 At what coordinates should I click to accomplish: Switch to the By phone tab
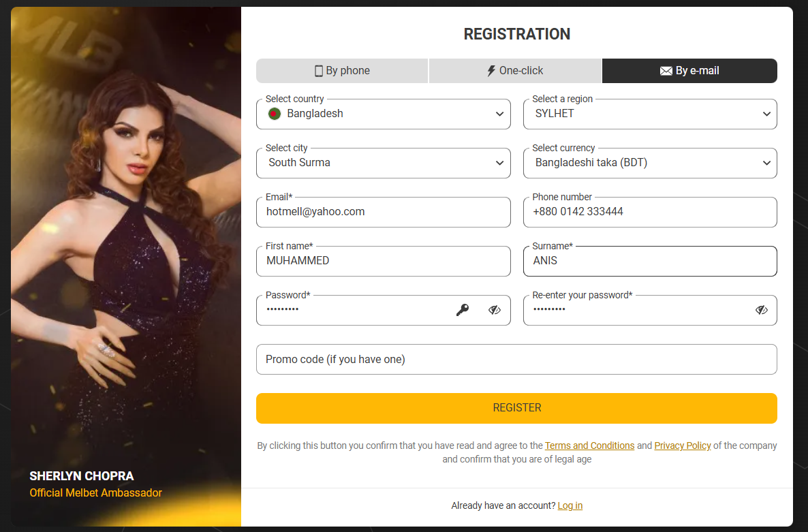pos(342,70)
